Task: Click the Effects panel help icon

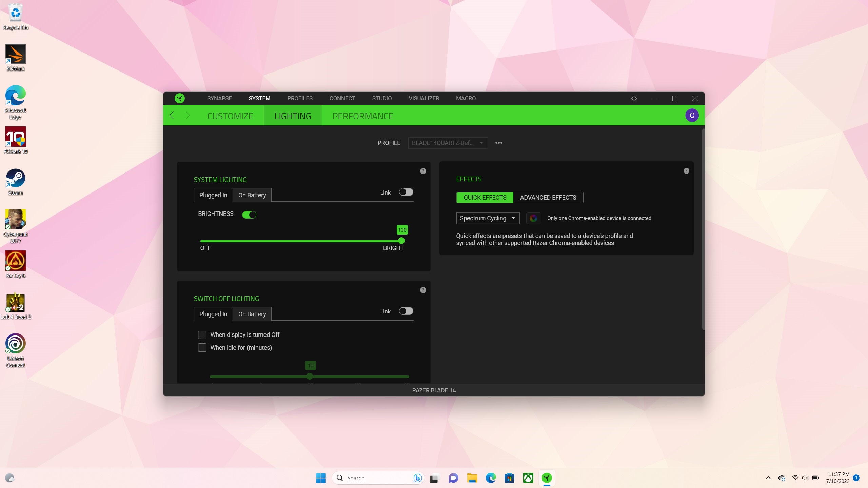Action: [x=686, y=171]
